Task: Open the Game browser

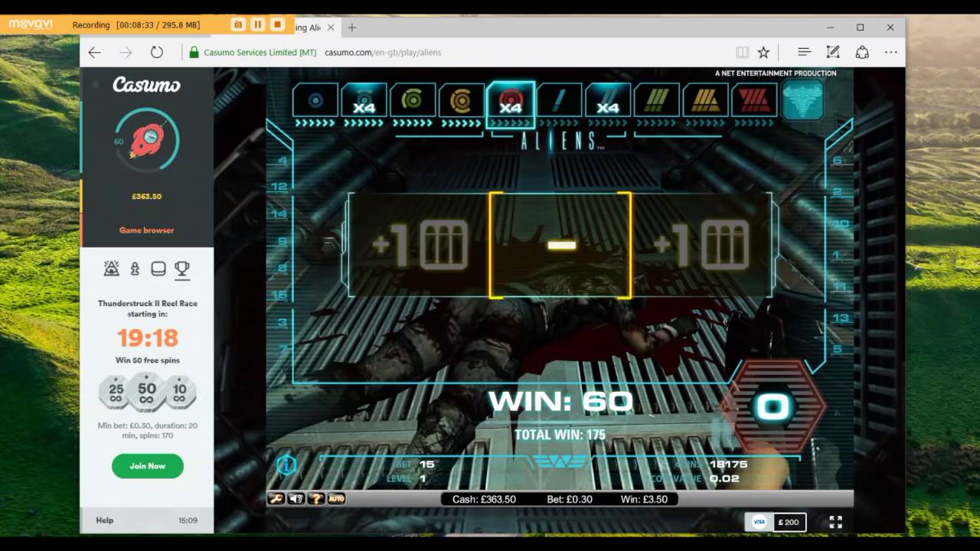Action: click(146, 230)
